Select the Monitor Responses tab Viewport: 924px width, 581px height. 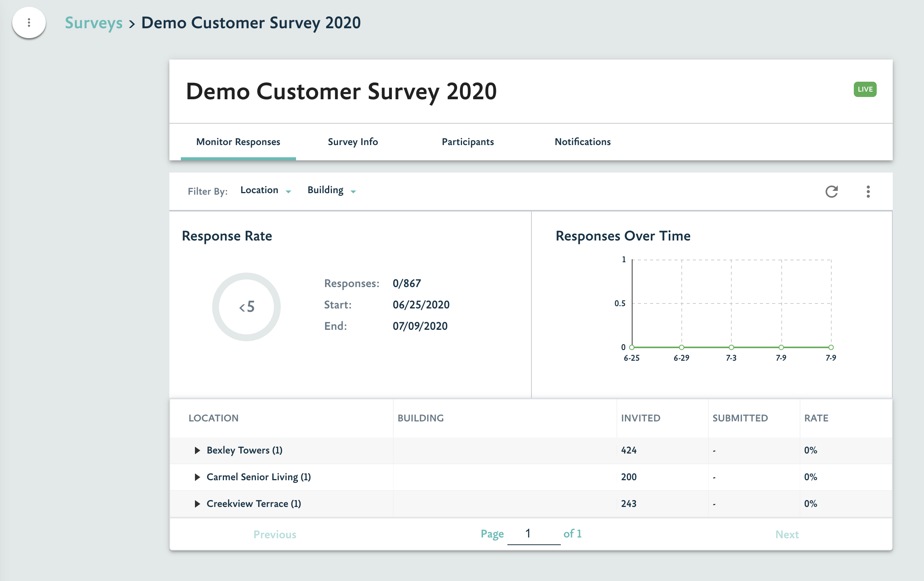coord(238,142)
